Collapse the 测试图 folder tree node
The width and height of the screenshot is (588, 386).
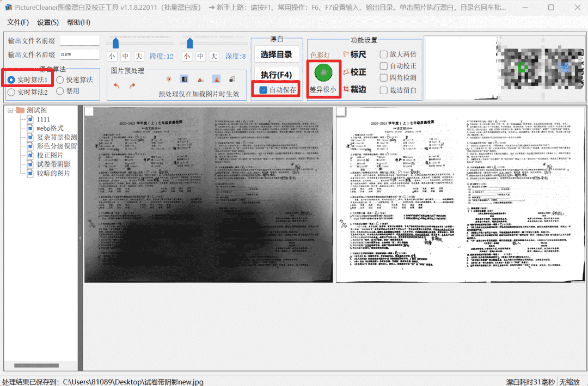(x=10, y=110)
